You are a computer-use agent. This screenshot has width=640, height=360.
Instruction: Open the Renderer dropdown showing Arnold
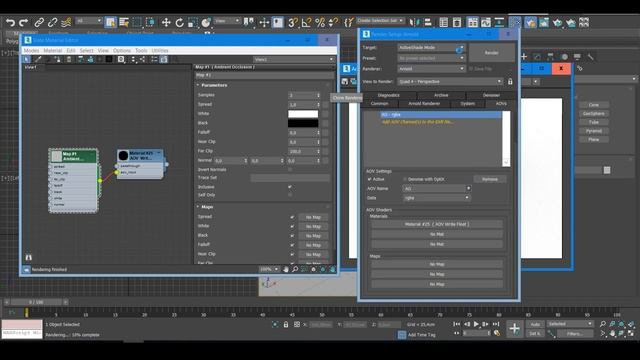(431, 69)
